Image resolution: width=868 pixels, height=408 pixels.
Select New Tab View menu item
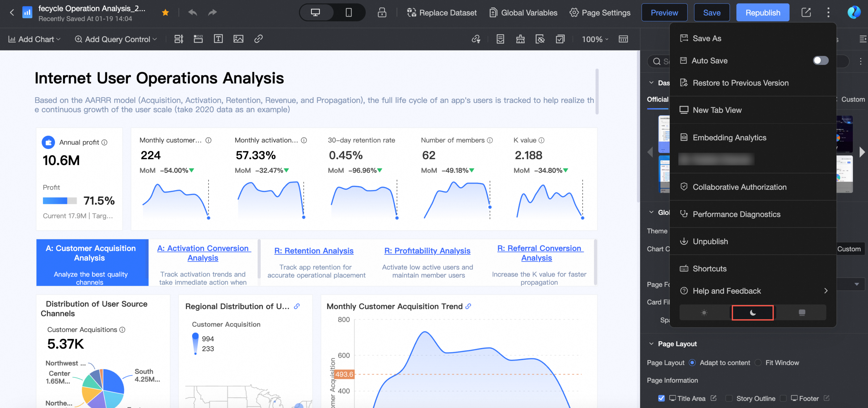[x=753, y=110]
